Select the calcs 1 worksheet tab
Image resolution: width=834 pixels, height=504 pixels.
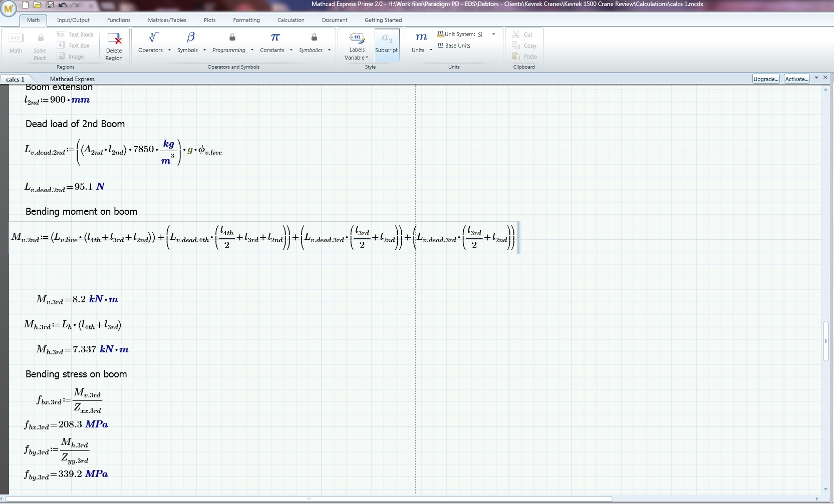(x=16, y=79)
